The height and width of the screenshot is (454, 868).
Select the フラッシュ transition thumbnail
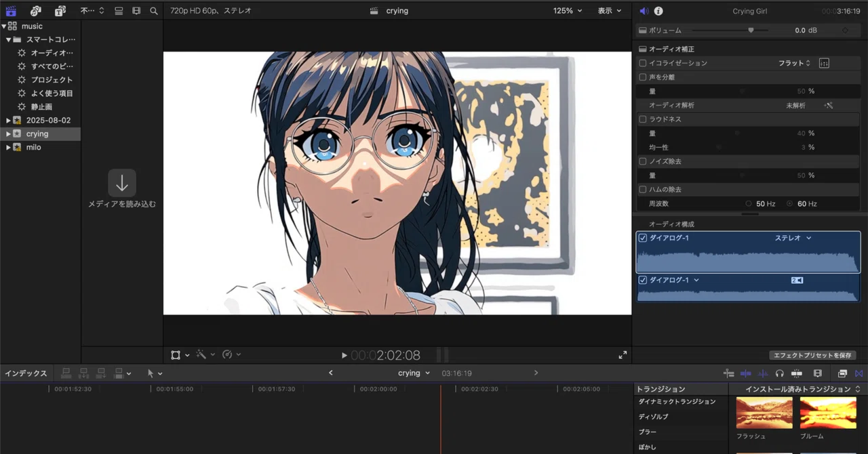click(764, 413)
